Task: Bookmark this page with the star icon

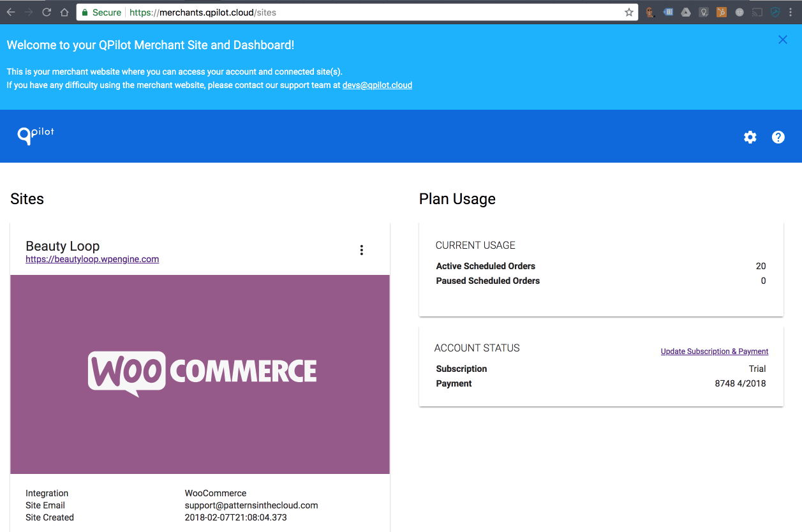Action: (x=629, y=12)
